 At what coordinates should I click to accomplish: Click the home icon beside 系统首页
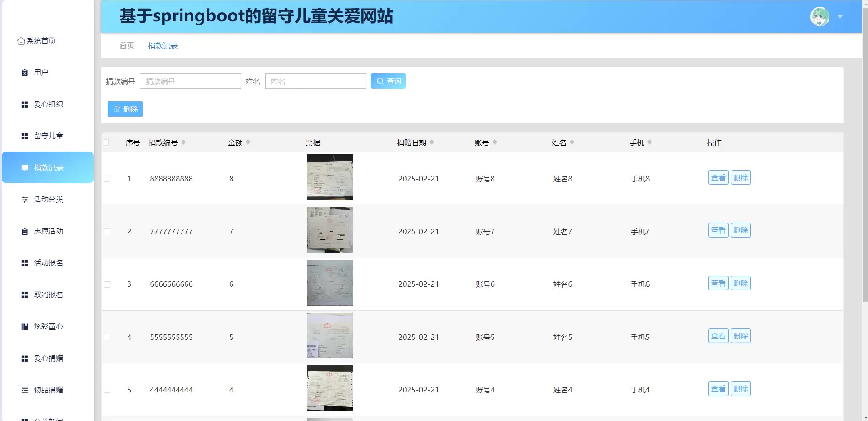[21, 41]
